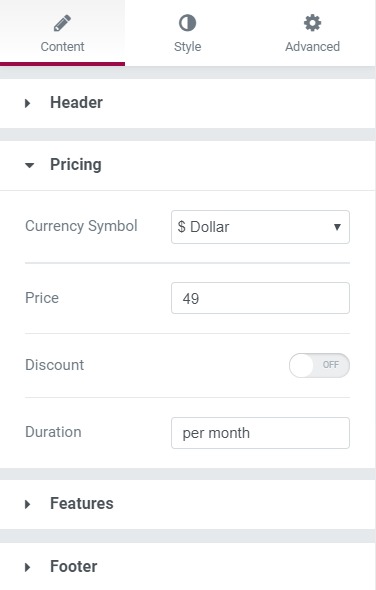Click the Price input field showing 49

260,298
